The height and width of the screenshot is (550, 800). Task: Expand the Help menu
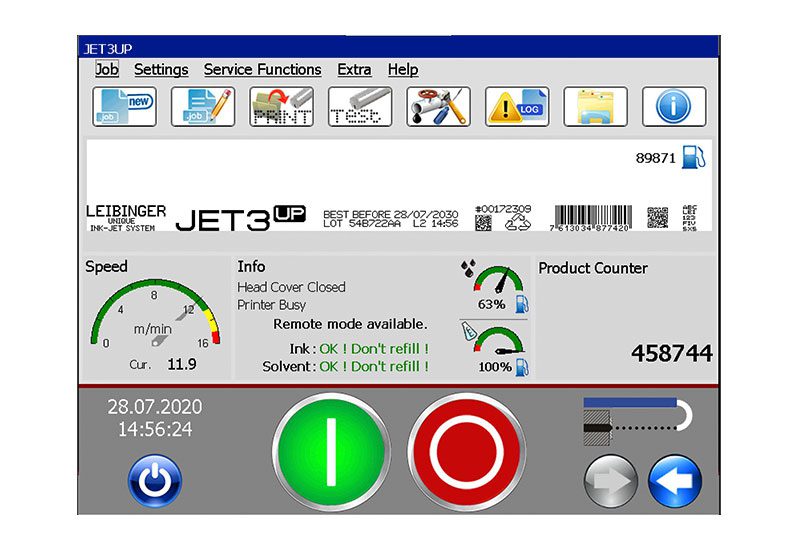[403, 70]
